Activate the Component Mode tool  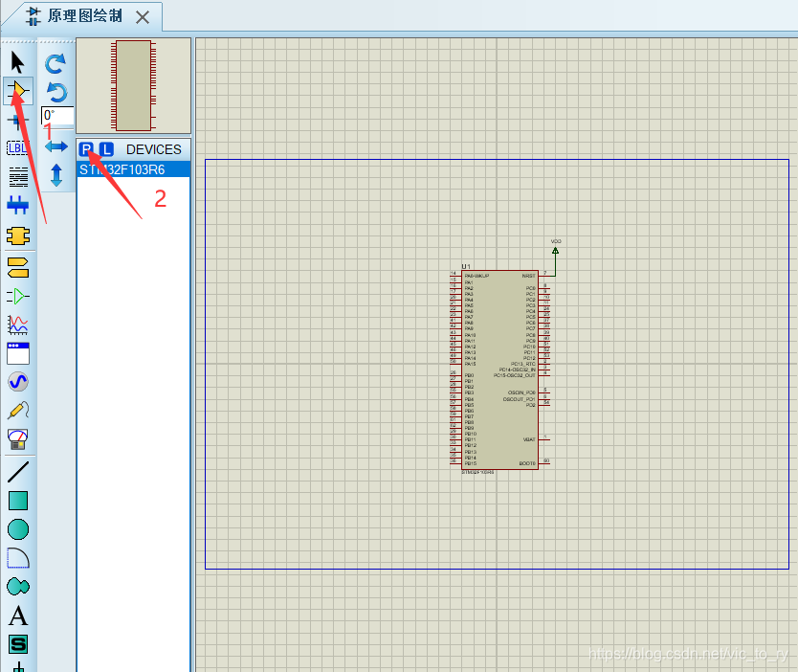(x=18, y=91)
